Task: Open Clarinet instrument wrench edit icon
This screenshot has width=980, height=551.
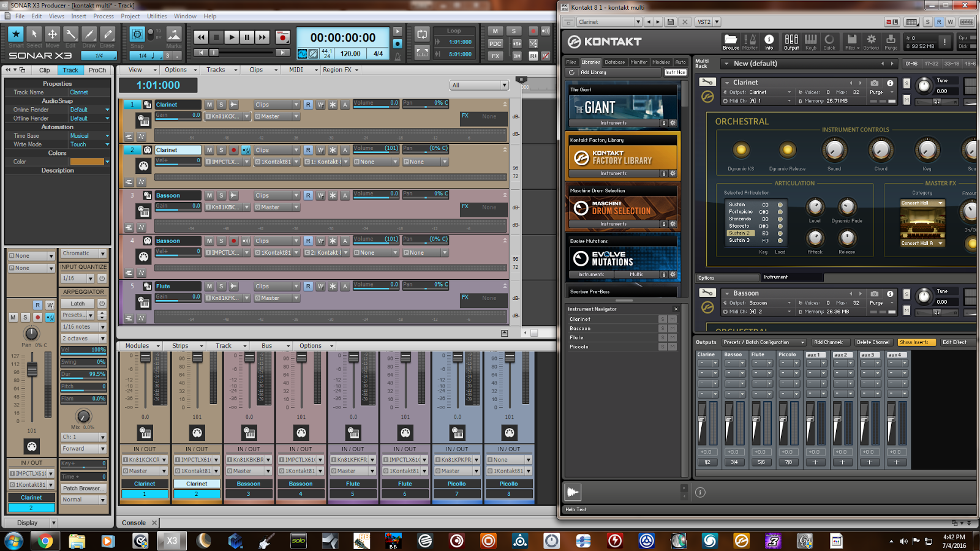Action: (707, 82)
